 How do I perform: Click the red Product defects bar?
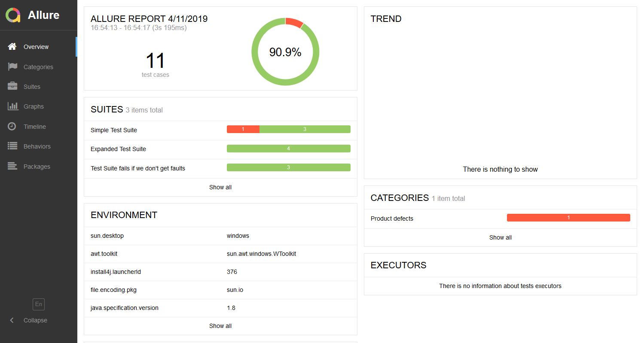coord(568,218)
